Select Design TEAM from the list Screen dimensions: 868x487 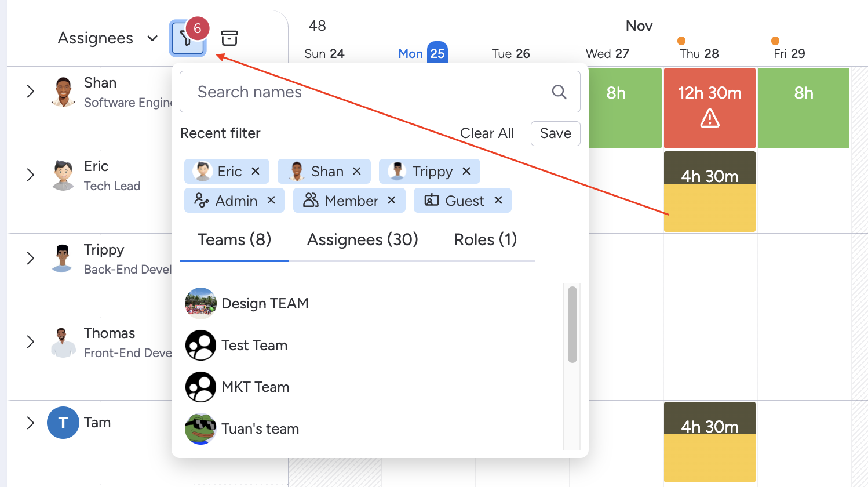point(265,303)
